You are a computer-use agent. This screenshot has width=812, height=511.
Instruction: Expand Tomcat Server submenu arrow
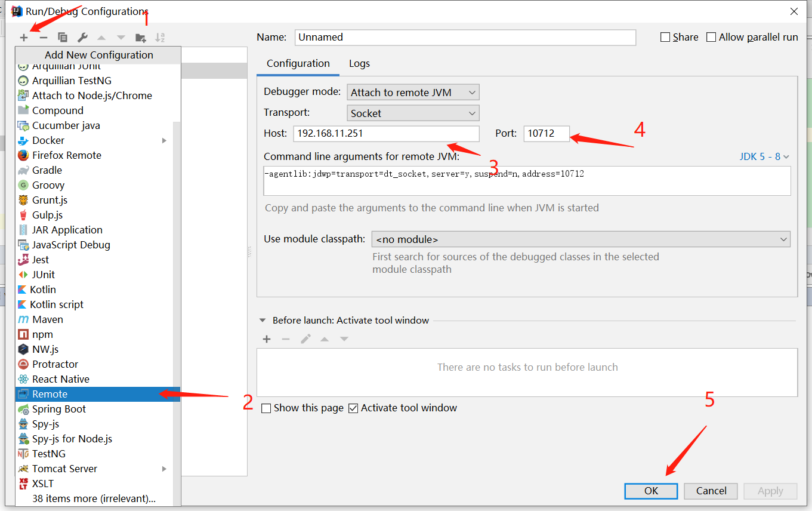(164, 469)
